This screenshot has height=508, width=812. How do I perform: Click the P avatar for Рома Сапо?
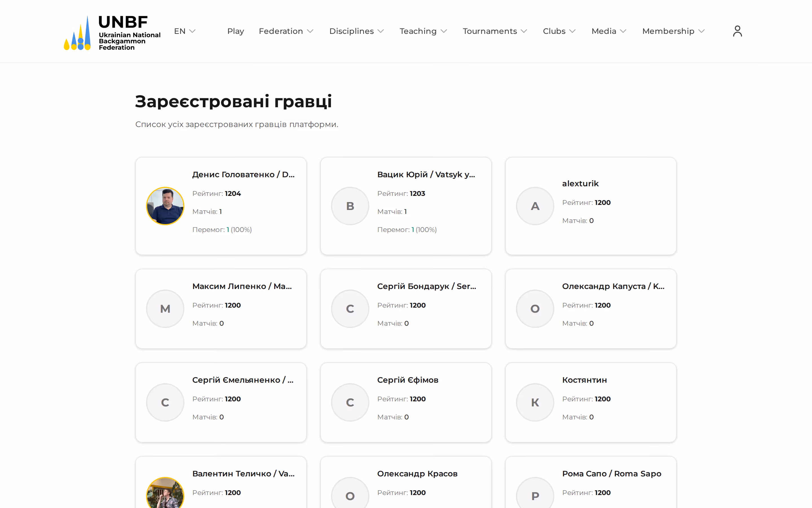pos(535,492)
